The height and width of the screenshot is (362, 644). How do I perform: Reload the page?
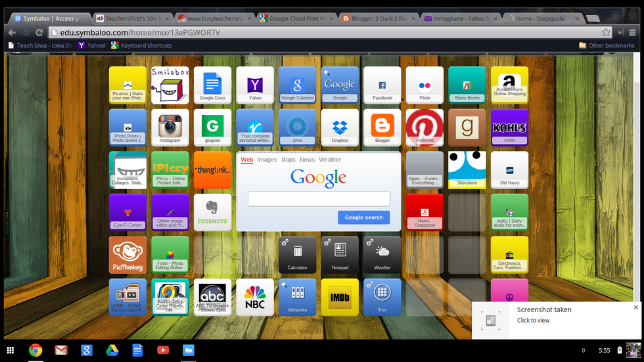[x=39, y=32]
